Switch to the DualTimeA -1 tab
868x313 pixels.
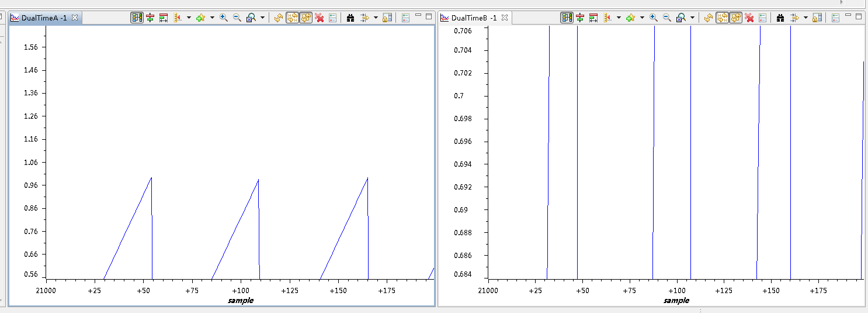tap(44, 18)
